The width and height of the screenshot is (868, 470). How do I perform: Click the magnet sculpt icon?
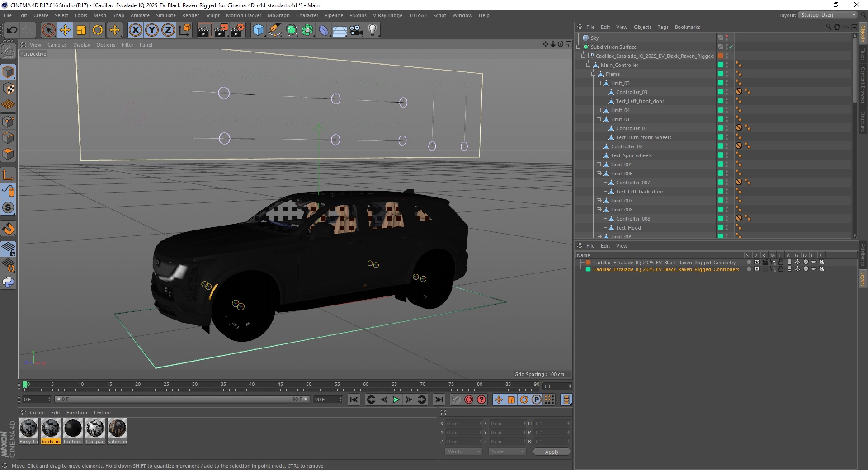8,229
